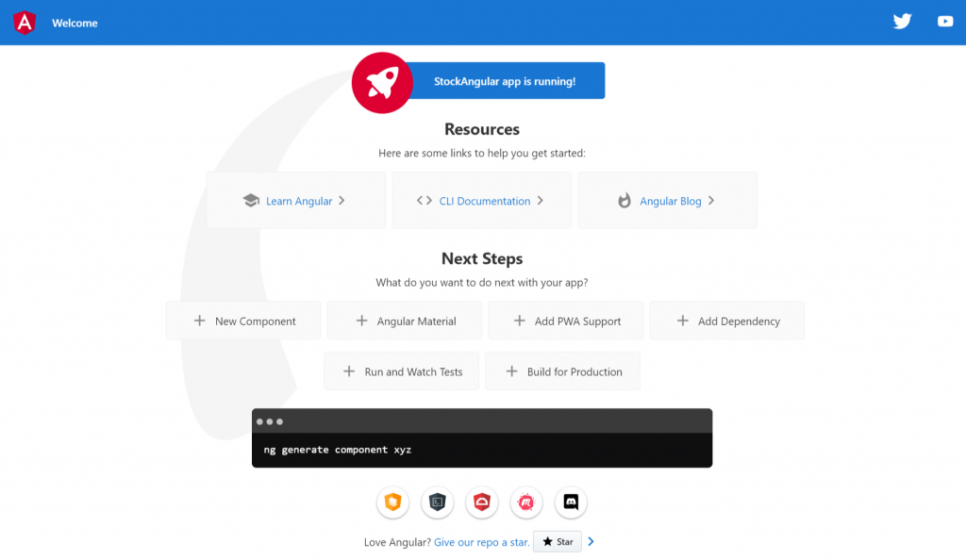The height and width of the screenshot is (560, 966).
Task: Open the red shield Augury icon
Action: tap(482, 502)
